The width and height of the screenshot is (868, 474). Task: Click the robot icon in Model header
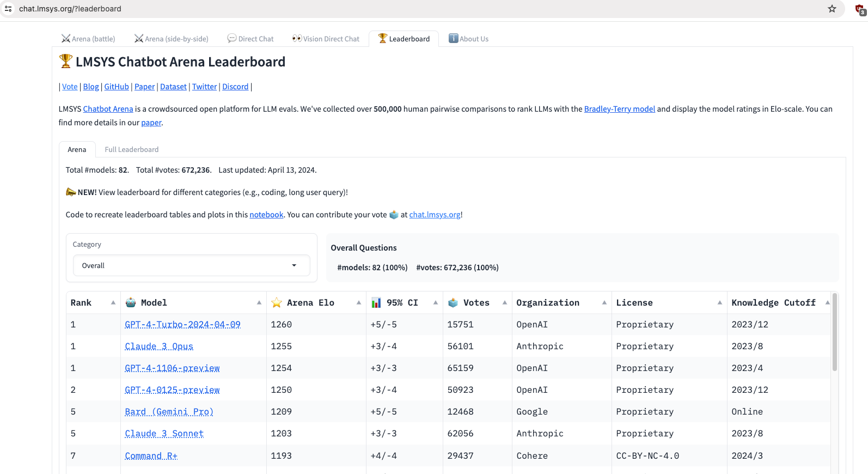pyautogui.click(x=131, y=303)
